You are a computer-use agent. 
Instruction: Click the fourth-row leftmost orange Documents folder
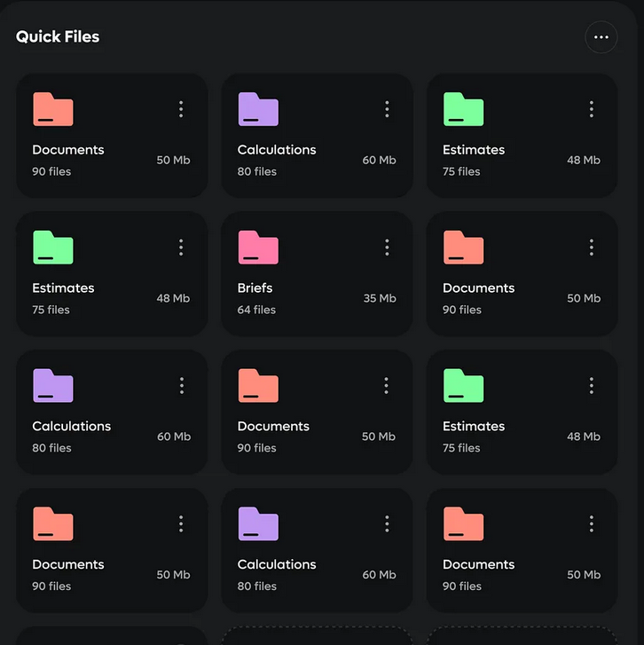tap(53, 523)
